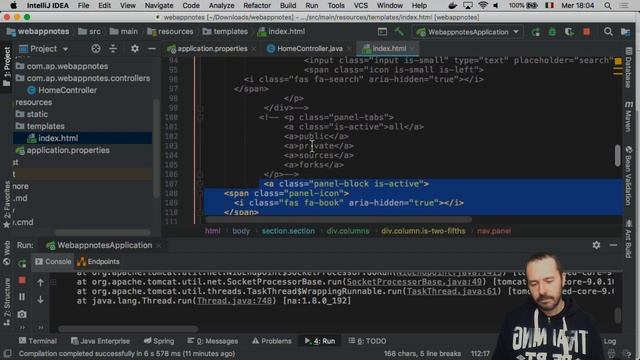Viewport: 640px width, 360px height.
Task: Open the macOS Spotlight search
Action: click(608, 6)
